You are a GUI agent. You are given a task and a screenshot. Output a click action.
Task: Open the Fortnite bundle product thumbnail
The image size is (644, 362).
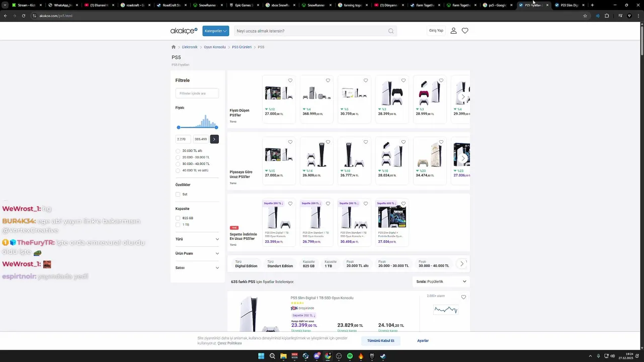(392, 217)
